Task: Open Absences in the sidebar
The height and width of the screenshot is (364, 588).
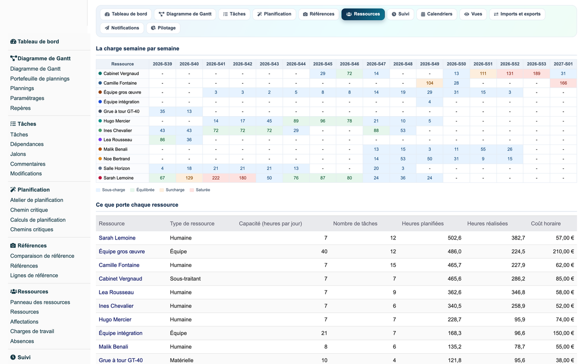Action: [x=22, y=341]
